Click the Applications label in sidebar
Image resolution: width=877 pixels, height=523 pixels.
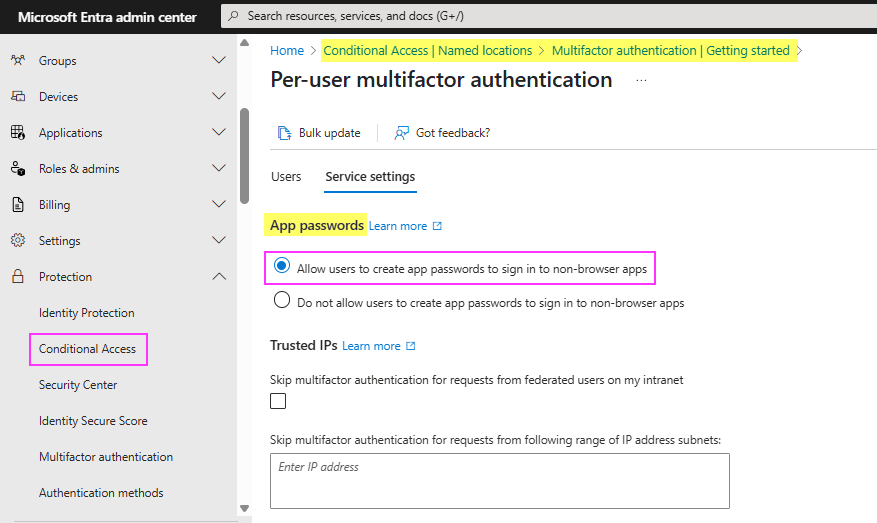(x=70, y=133)
